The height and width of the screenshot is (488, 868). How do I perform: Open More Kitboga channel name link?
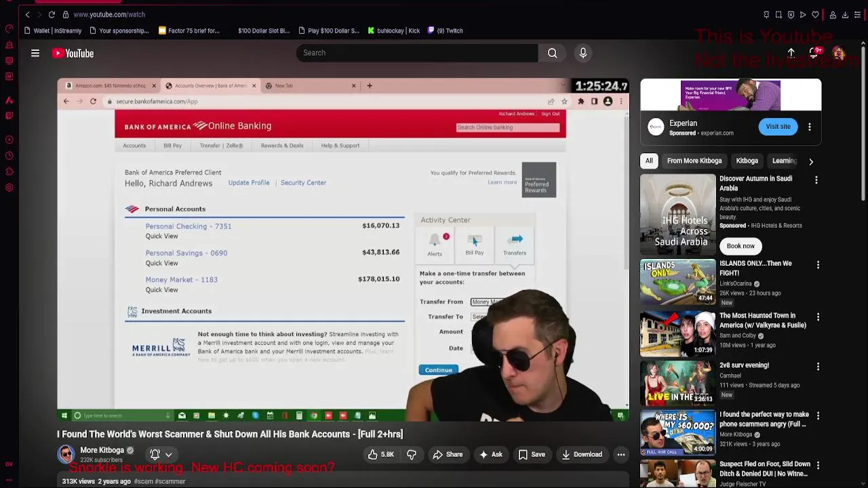pyautogui.click(x=102, y=450)
